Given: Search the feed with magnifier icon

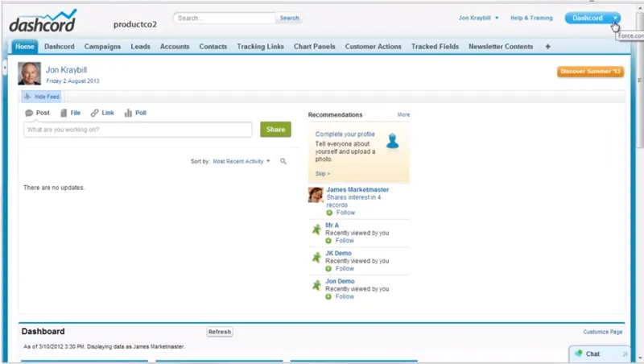Looking at the screenshot, I should 283,161.
